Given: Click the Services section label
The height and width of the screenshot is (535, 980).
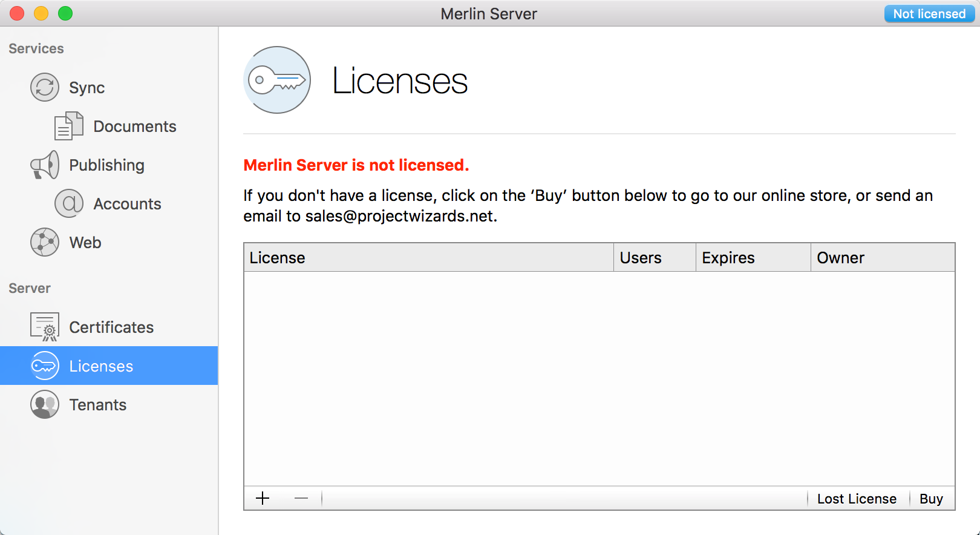Looking at the screenshot, I should point(36,48).
